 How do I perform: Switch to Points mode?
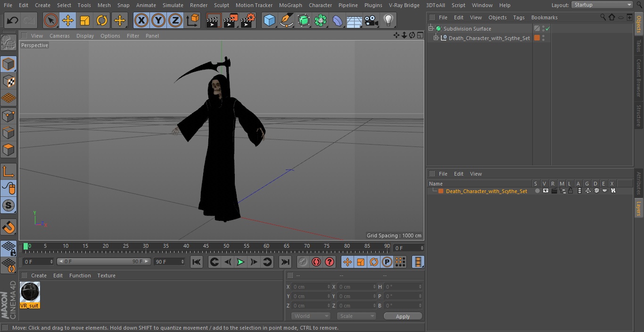pyautogui.click(x=8, y=115)
